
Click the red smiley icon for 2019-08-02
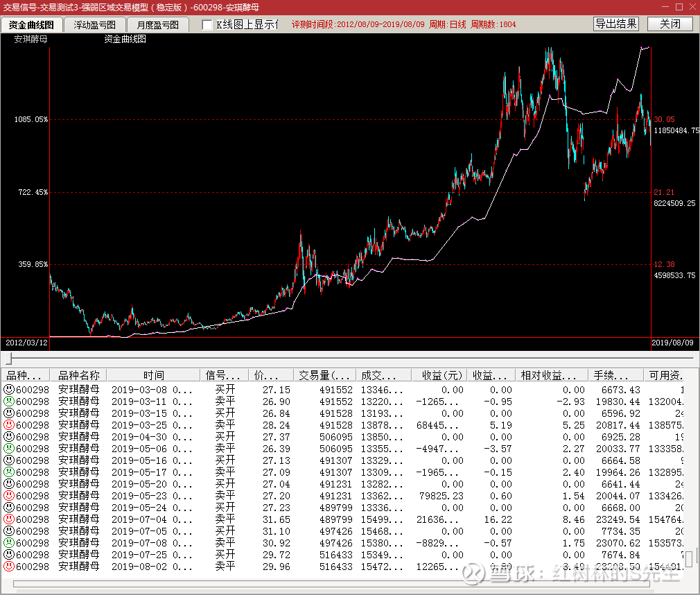click(9, 567)
